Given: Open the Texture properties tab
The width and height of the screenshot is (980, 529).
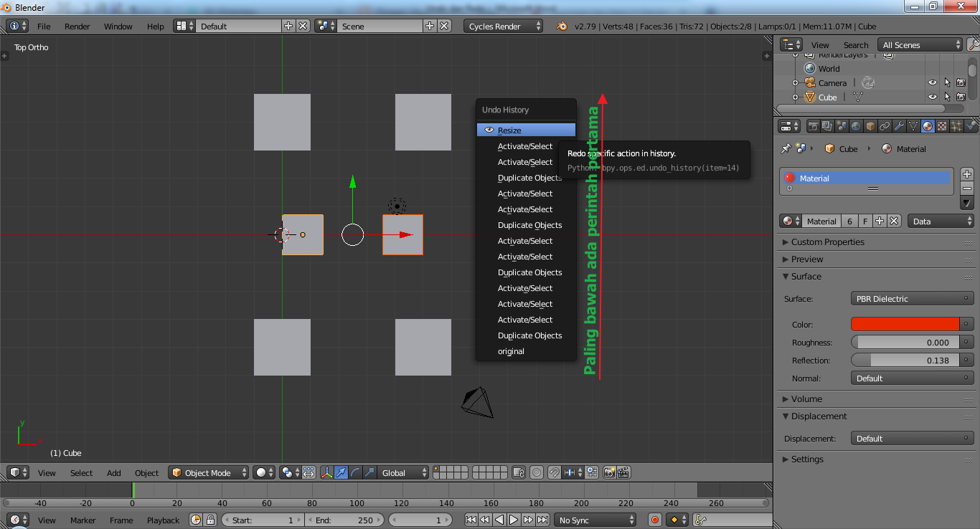Looking at the screenshot, I should tap(941, 125).
